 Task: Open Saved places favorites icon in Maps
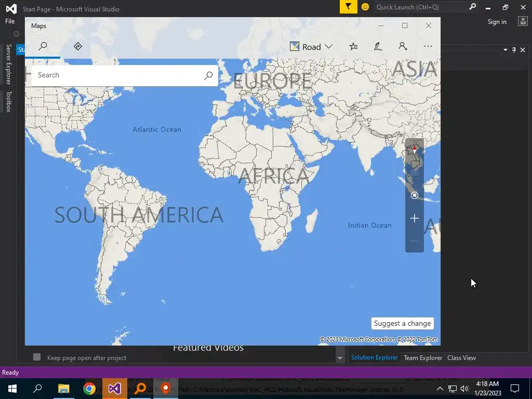click(353, 46)
